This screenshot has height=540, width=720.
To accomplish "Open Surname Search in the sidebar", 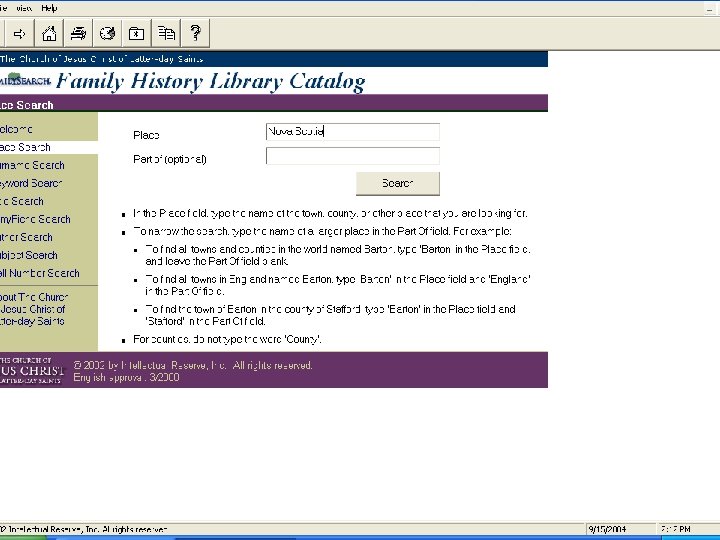I will (x=32, y=165).
